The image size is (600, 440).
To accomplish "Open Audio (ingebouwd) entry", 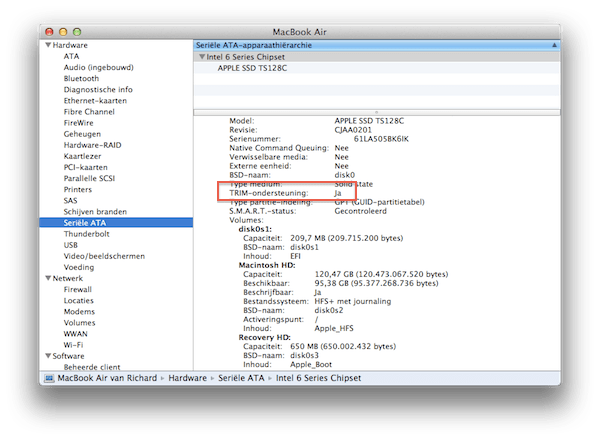I will point(98,67).
